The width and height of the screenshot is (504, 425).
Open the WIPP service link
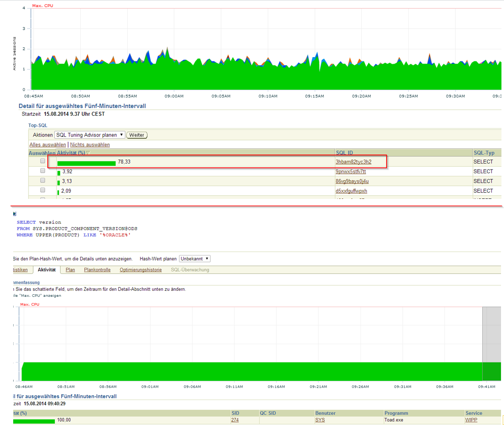(472, 420)
